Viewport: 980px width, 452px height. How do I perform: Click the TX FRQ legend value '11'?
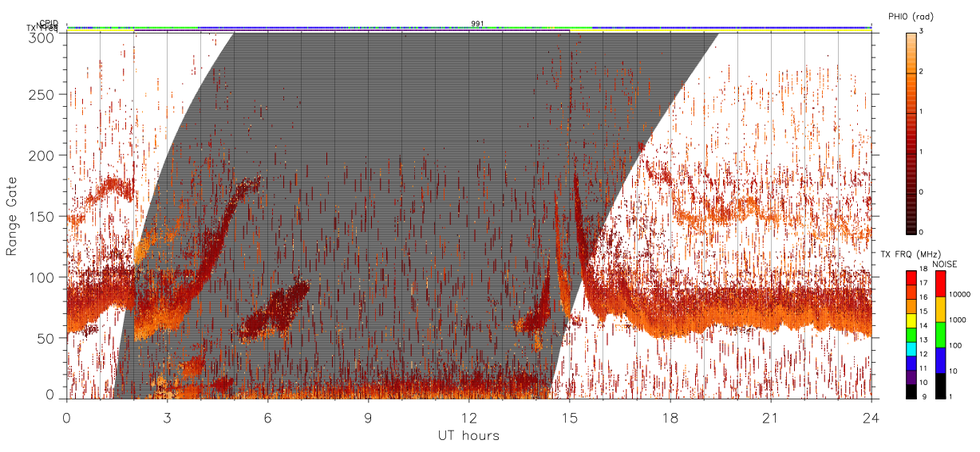(x=923, y=368)
